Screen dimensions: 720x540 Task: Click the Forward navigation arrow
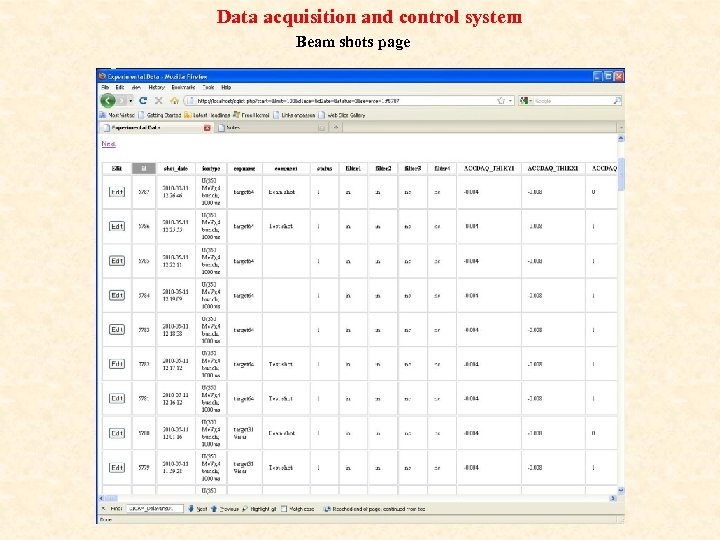coord(121,100)
